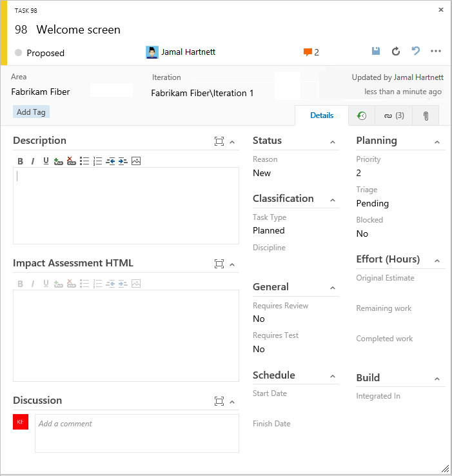The width and height of the screenshot is (452, 476).
Task: Edit the Fabrikam Fiber area path
Action: pyautogui.click(x=41, y=92)
